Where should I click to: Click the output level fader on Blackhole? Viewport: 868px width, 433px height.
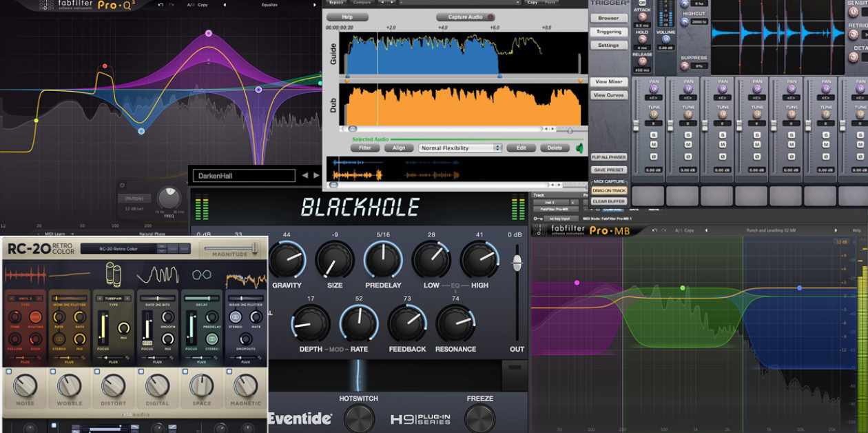click(517, 264)
